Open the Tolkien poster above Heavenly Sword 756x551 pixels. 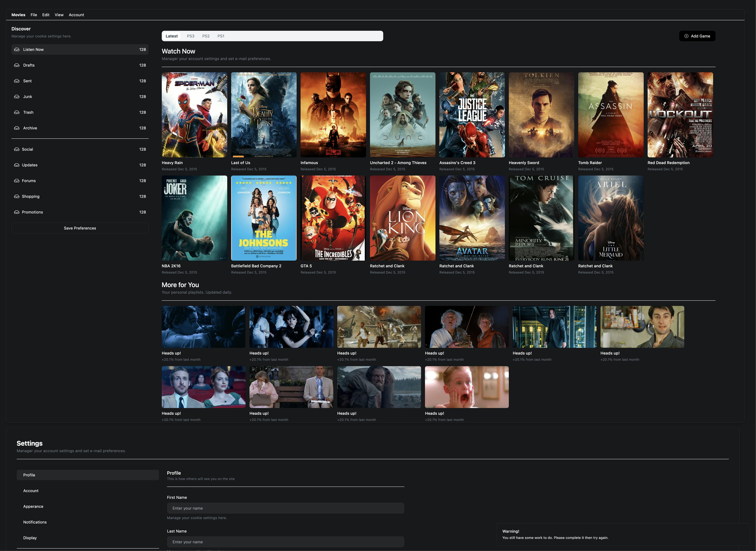541,115
